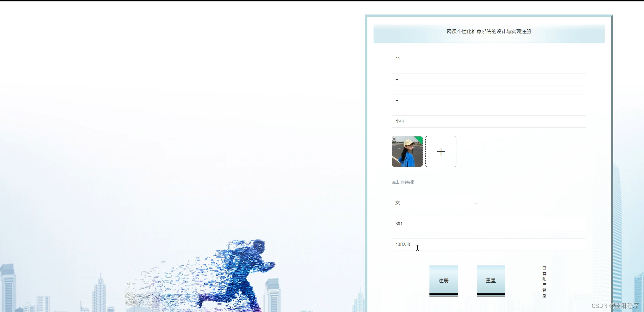Viewport: 644px width, 312px height.
Task: Select the username field containing 11
Action: [x=488, y=59]
